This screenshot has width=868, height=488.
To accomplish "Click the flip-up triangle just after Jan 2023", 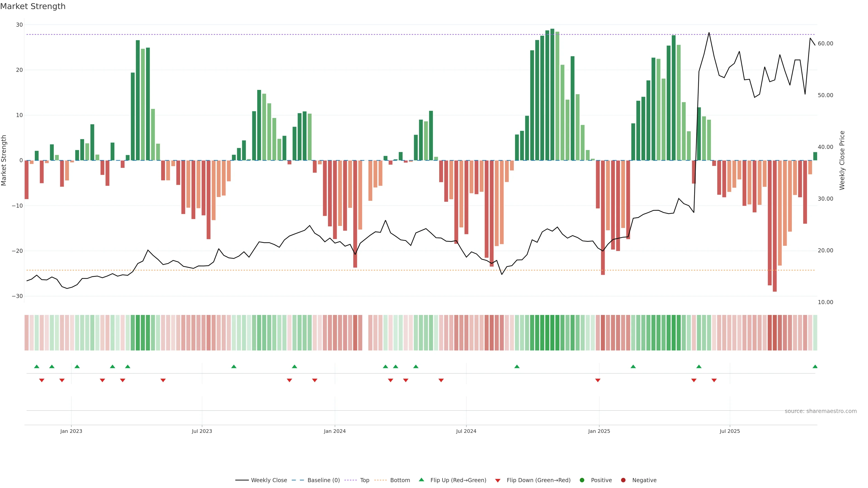I will tap(77, 366).
